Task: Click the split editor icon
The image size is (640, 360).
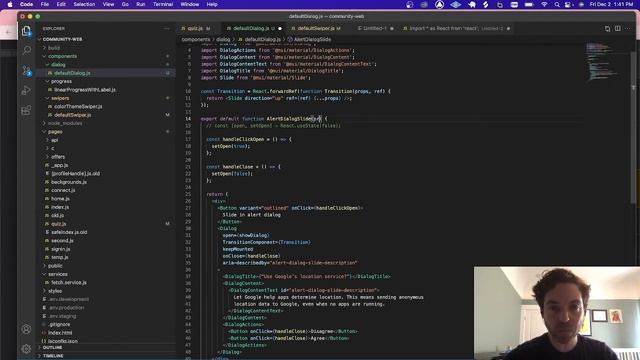Action: pos(618,29)
